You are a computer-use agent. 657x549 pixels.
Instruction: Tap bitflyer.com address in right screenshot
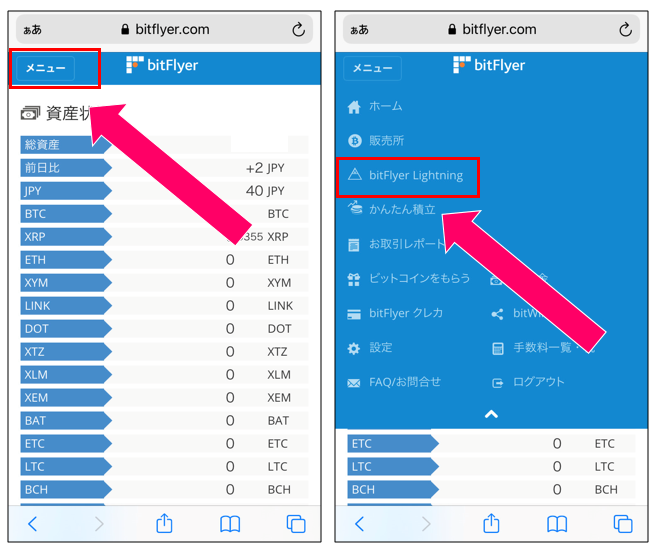[x=499, y=29]
